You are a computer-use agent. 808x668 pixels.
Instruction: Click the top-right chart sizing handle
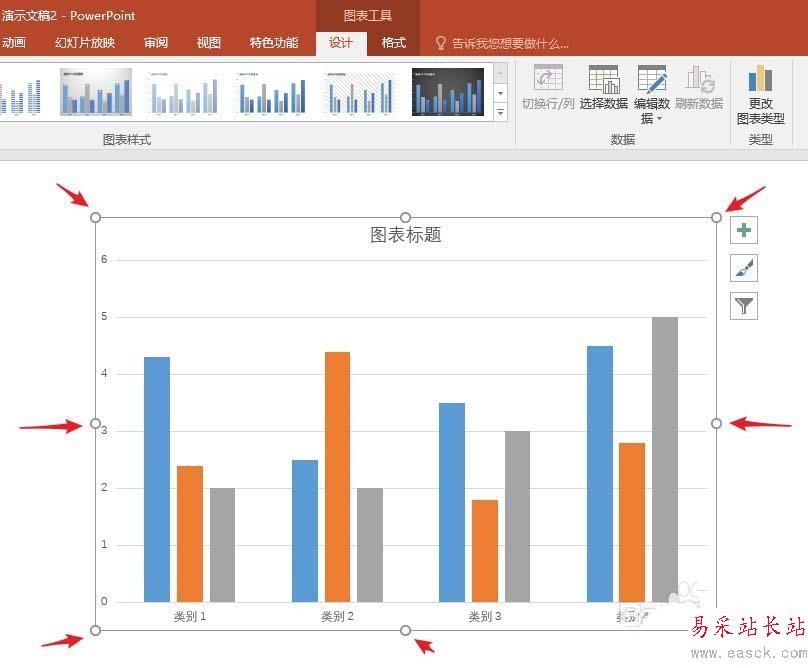pos(716,218)
